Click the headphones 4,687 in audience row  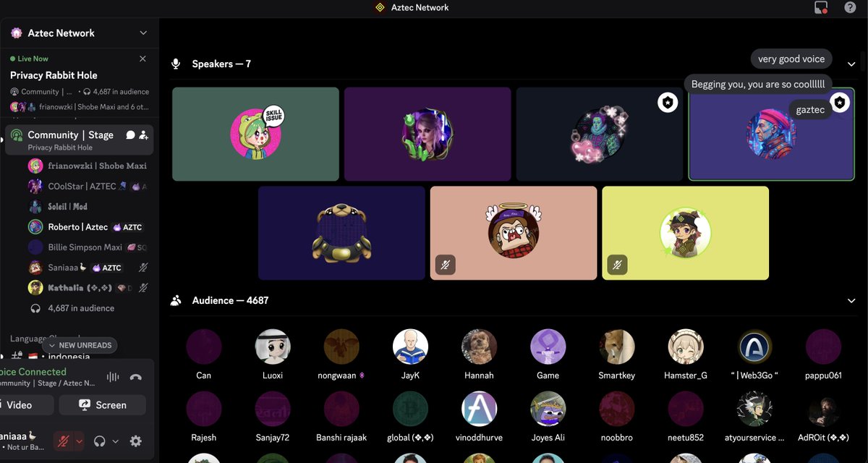click(x=72, y=308)
